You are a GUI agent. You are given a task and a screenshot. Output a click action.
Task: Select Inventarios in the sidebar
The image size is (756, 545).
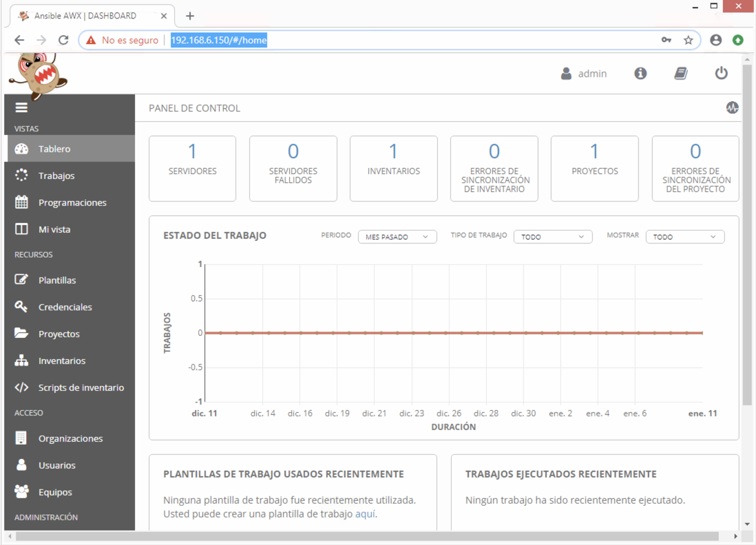(70, 361)
